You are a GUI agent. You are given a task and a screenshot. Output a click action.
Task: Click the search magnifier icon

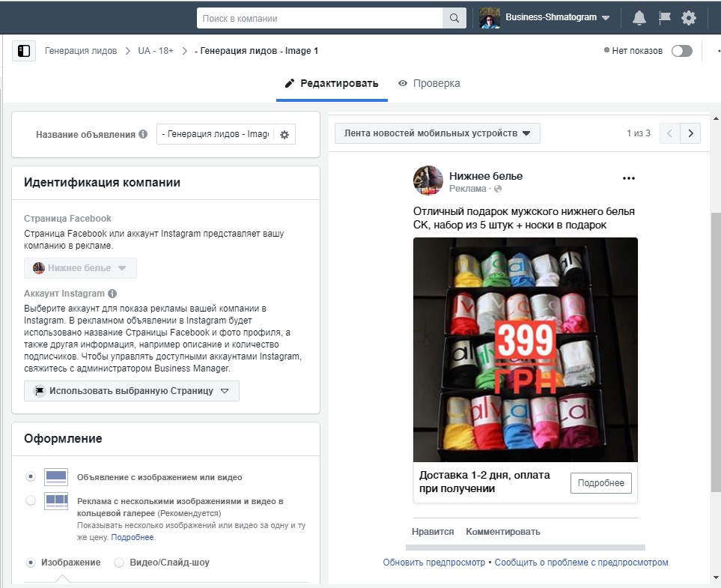click(454, 19)
